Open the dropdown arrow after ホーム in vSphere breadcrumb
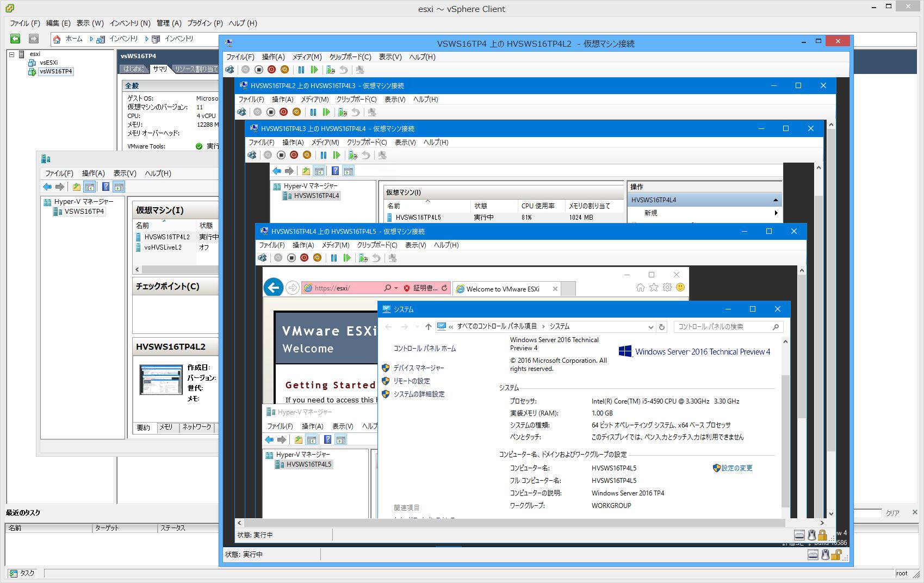 pos(91,39)
